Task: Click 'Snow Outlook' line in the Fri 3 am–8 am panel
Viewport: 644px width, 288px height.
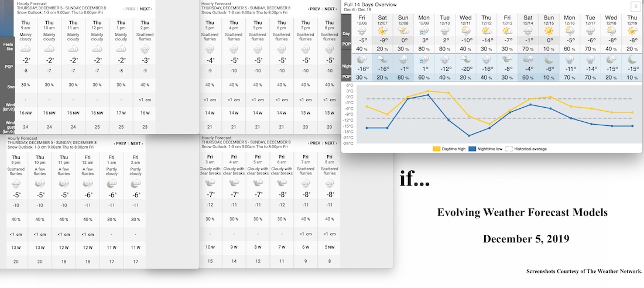Action: coord(245,147)
